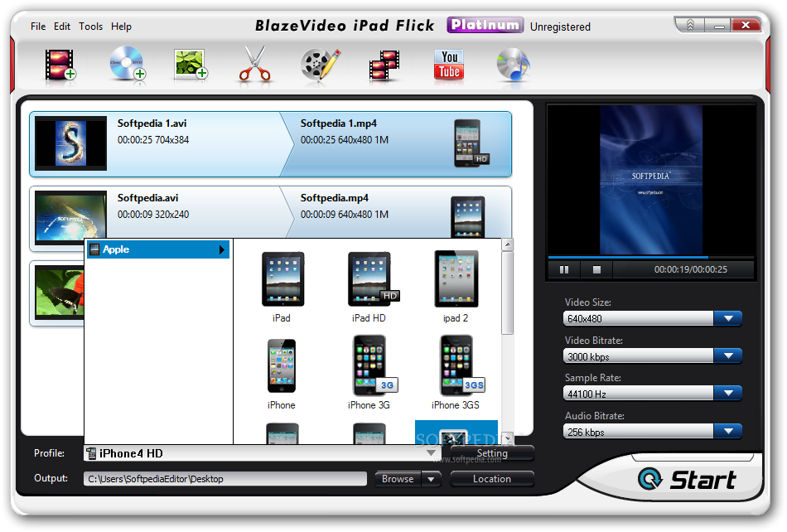The height and width of the screenshot is (532, 787).
Task: Select the Softpedia.avi thumbnail
Action: click(70, 217)
